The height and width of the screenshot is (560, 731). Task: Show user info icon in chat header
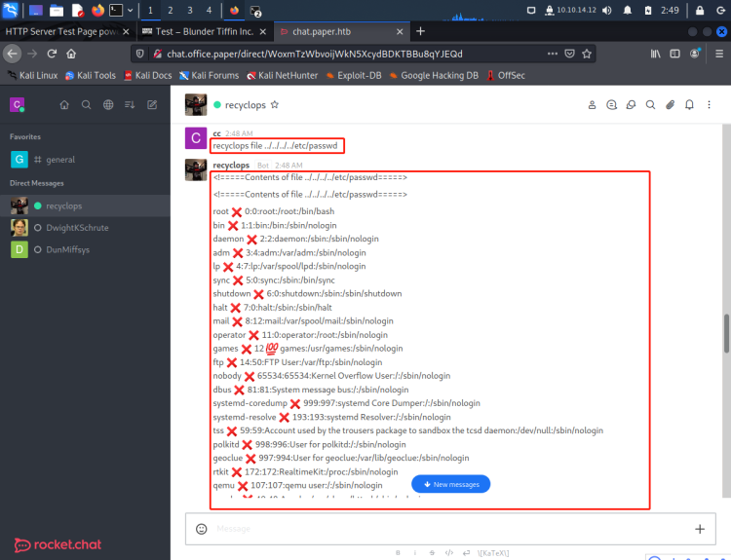(592, 105)
